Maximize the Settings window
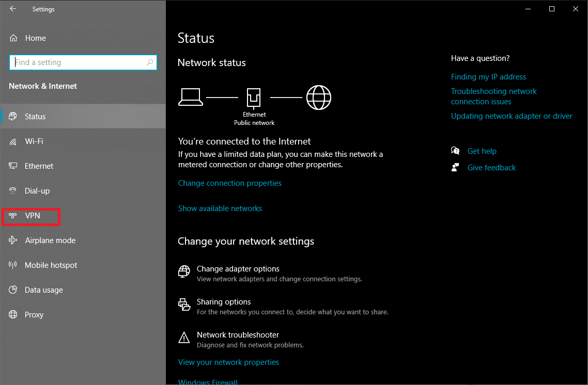 click(552, 9)
